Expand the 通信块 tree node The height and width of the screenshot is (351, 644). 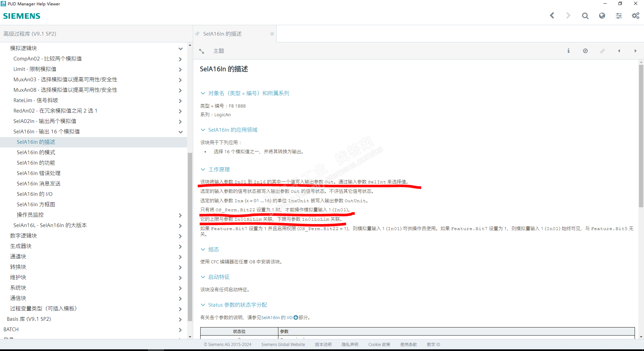180,299
